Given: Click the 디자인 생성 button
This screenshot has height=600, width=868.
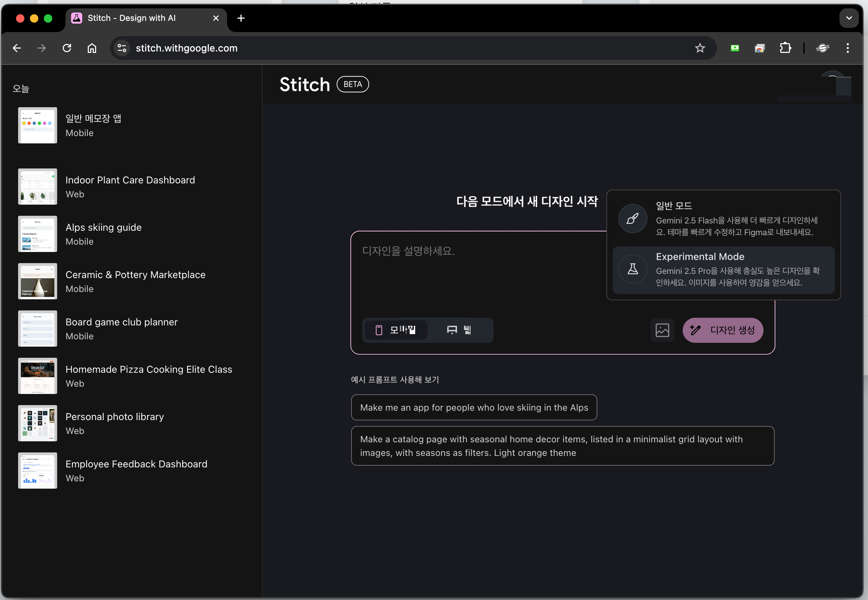Looking at the screenshot, I should tap(722, 330).
